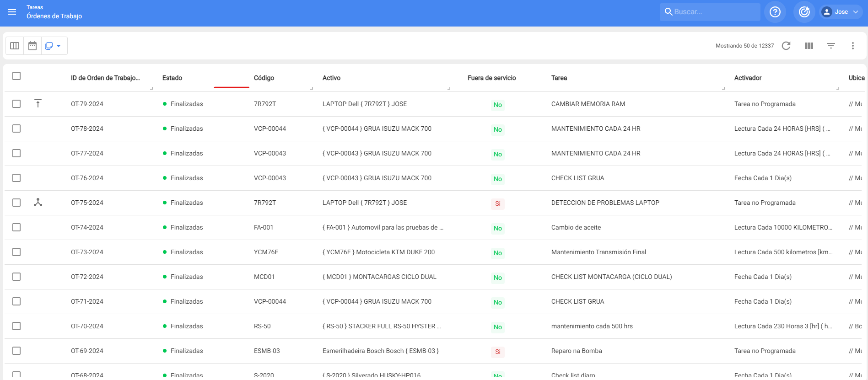Open the three-dot more options menu
This screenshot has height=380, width=868.
click(852, 46)
